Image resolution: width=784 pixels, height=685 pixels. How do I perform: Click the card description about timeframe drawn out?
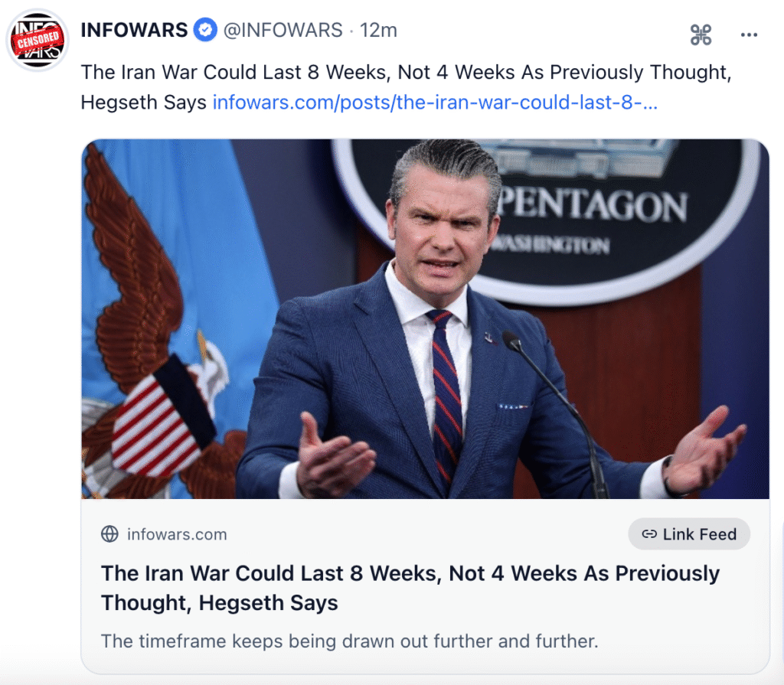(x=349, y=641)
